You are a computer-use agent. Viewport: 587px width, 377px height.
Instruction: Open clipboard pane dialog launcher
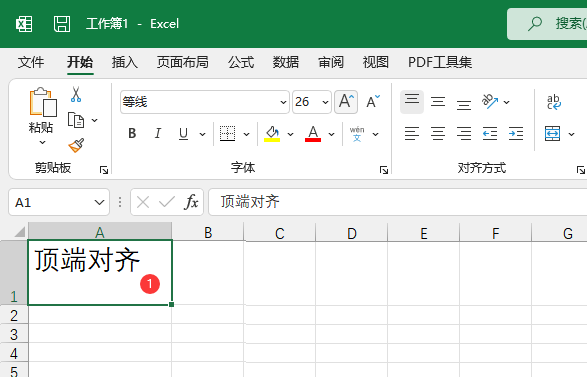(x=104, y=170)
